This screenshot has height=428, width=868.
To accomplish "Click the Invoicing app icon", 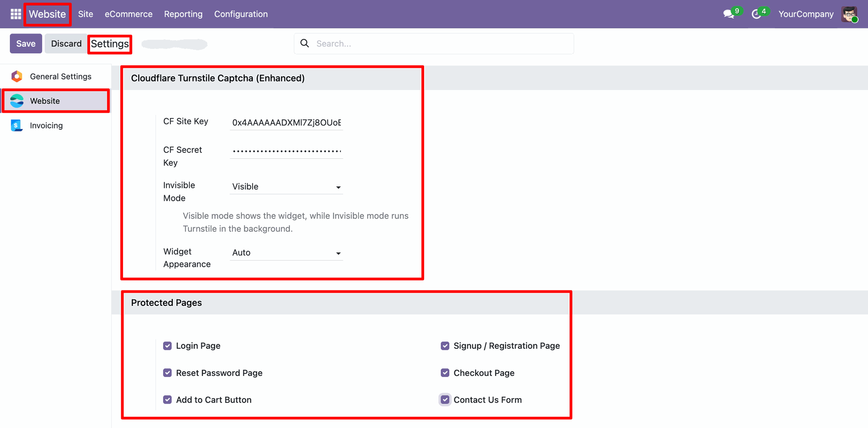I will [x=17, y=125].
